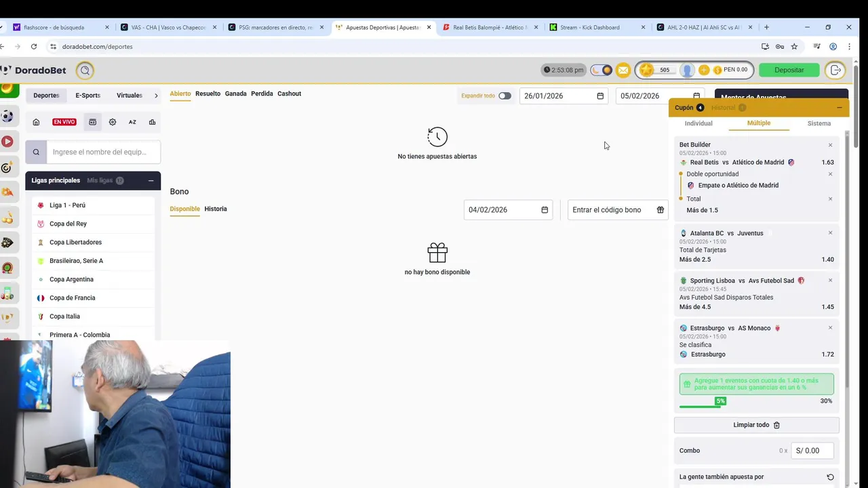The height and width of the screenshot is (488, 868).
Task: Expand more sport categories arrow
Action: (156, 96)
